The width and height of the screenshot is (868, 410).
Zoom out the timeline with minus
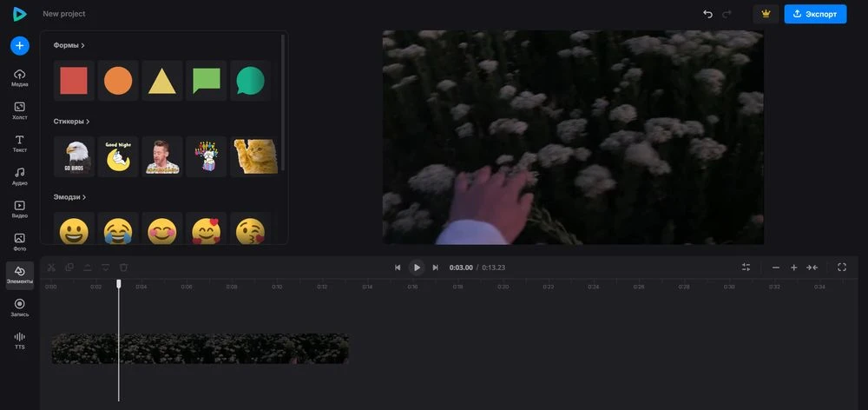(x=775, y=268)
